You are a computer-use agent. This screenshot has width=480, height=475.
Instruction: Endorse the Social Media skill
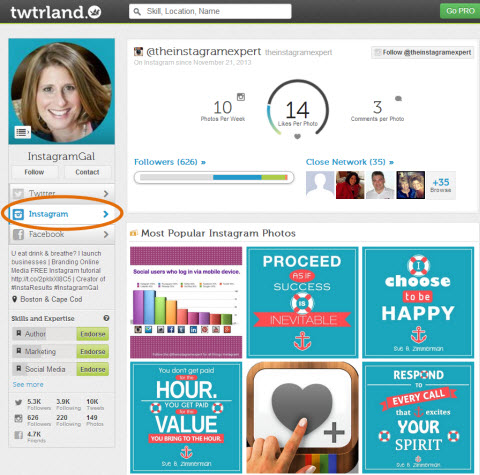[x=93, y=369]
